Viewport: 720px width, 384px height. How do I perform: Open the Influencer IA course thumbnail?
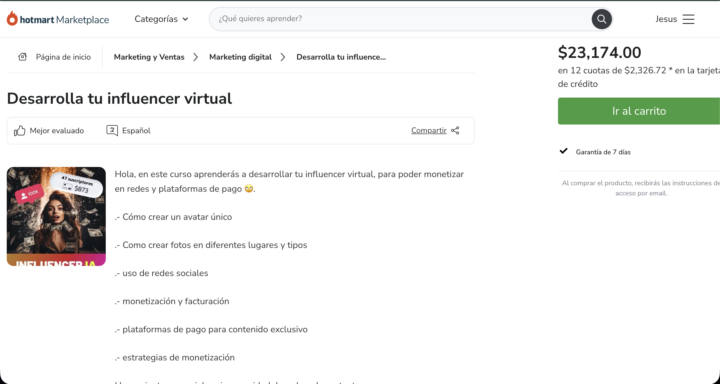tap(56, 216)
